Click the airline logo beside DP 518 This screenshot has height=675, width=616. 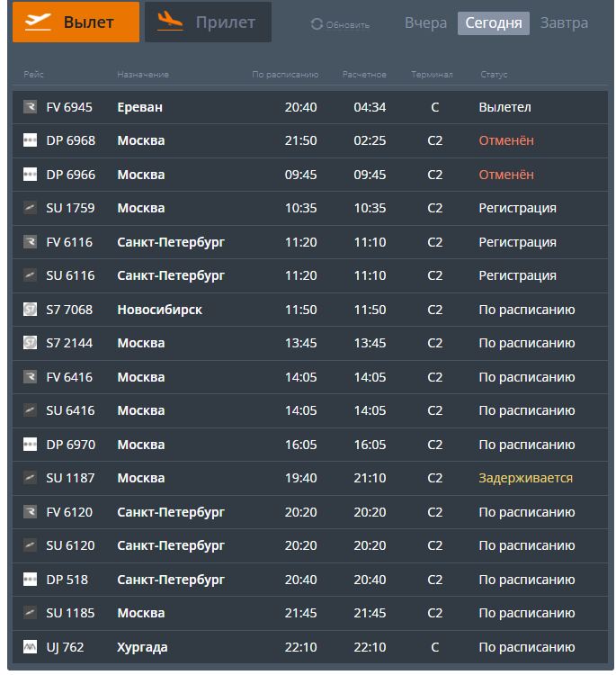(30, 579)
